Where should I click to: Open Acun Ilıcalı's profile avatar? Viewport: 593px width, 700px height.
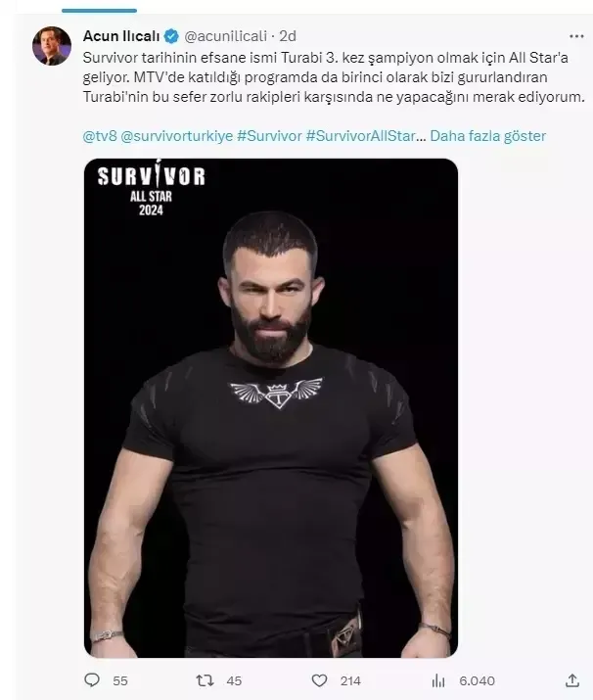[x=52, y=46]
